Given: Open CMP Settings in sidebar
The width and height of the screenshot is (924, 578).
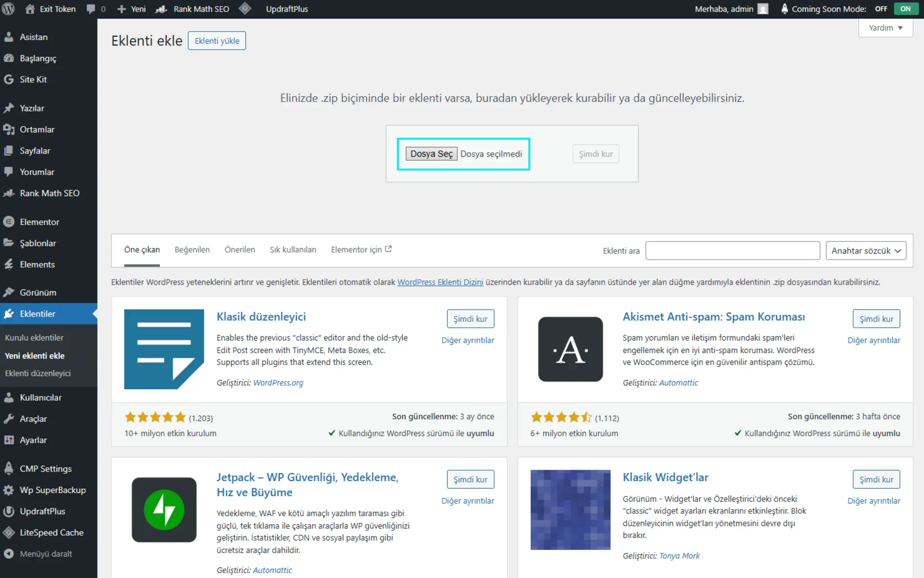Looking at the screenshot, I should (x=46, y=469).
